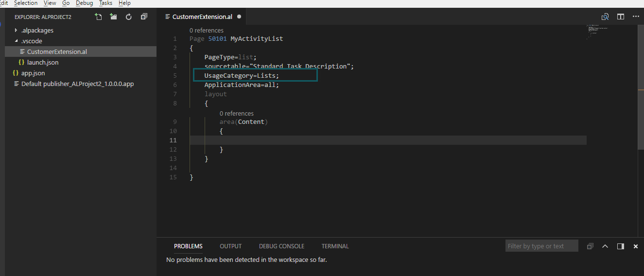Image resolution: width=644 pixels, height=276 pixels.
Task: Switch to the TERMINAL panel tab
Action: pyautogui.click(x=335, y=246)
